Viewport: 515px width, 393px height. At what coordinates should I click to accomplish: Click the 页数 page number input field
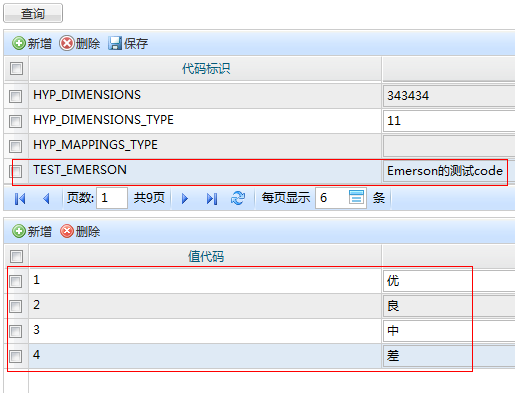point(112,198)
